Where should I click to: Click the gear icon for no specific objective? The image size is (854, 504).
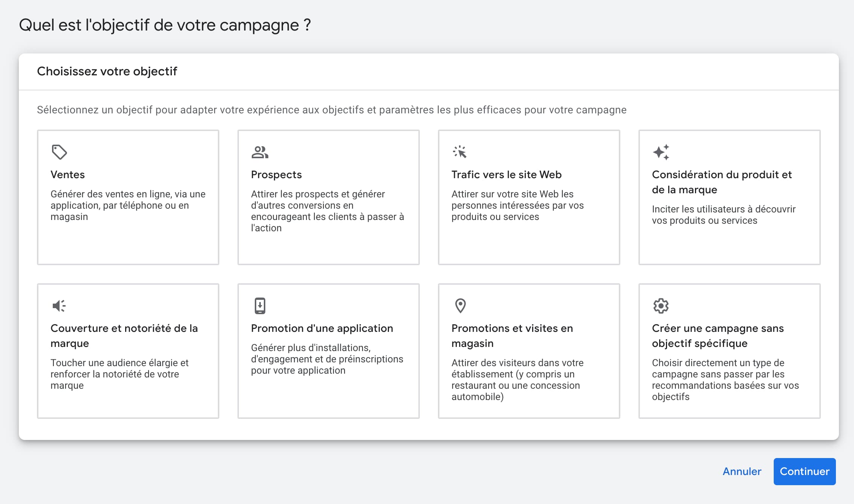[x=661, y=306]
